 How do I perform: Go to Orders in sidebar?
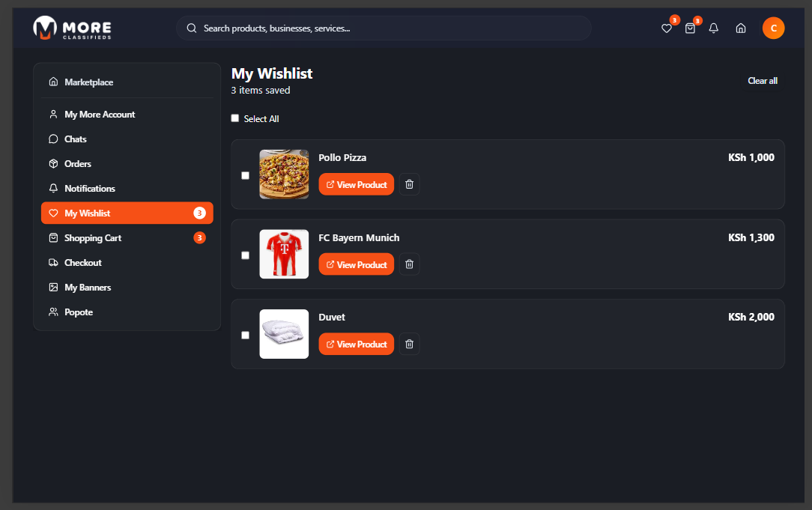[x=78, y=164]
